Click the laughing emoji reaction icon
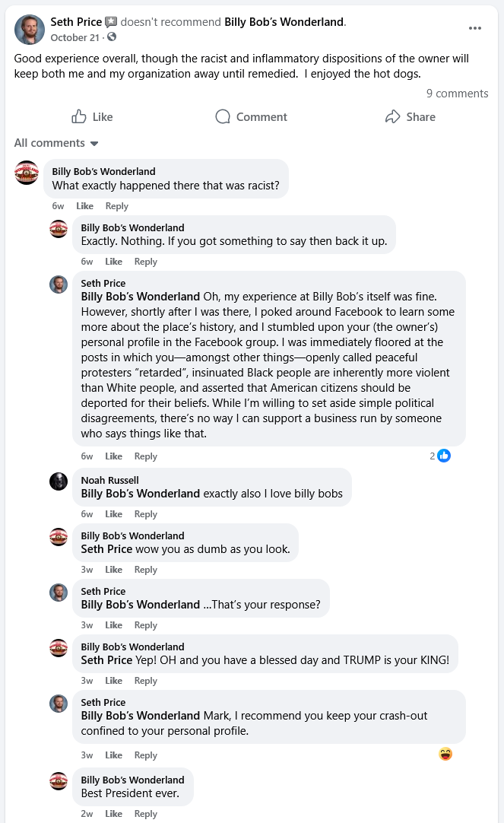The width and height of the screenshot is (504, 823). pyautogui.click(x=445, y=754)
